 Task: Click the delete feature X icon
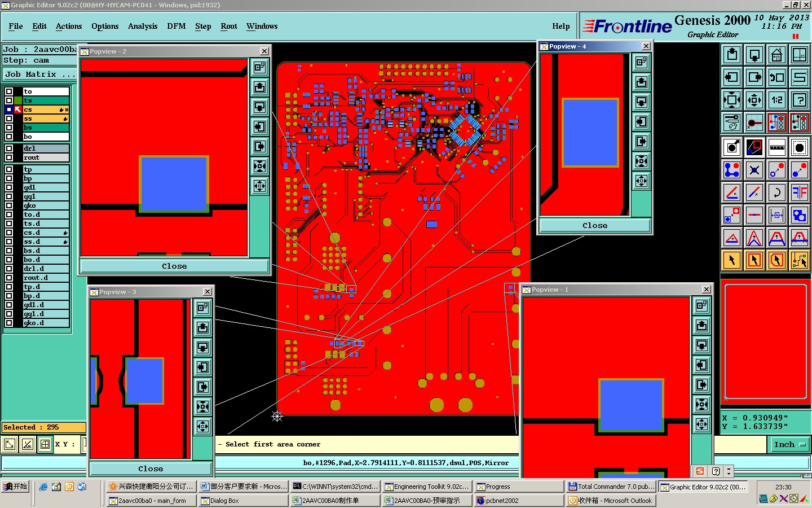point(754,170)
